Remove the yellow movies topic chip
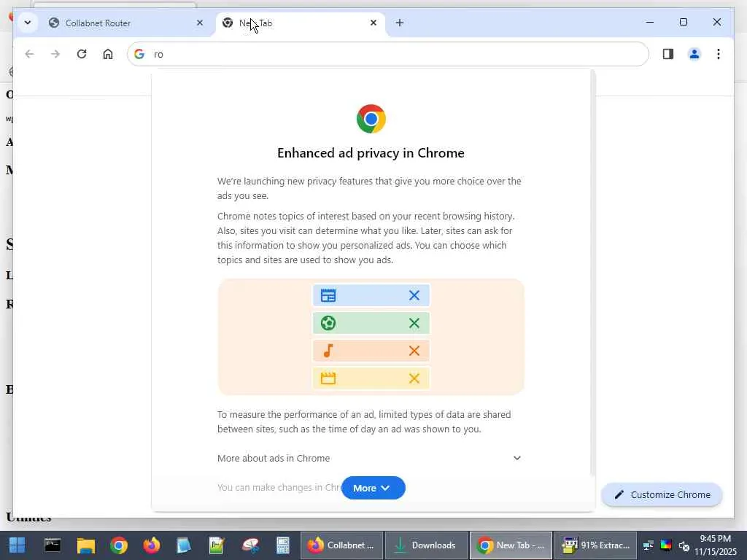The height and width of the screenshot is (560, 747). 414,378
